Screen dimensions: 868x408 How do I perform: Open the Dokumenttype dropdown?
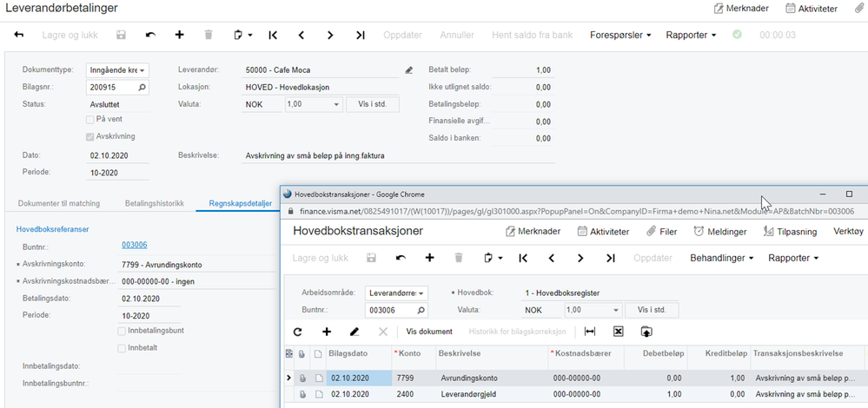pyautogui.click(x=117, y=70)
